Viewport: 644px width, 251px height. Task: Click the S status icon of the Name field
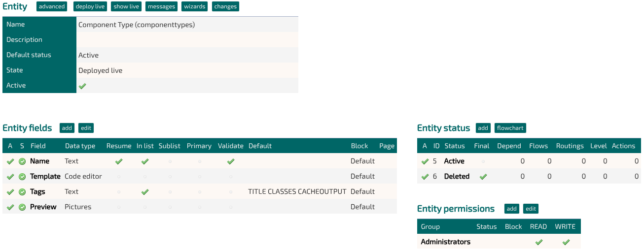pyautogui.click(x=22, y=161)
